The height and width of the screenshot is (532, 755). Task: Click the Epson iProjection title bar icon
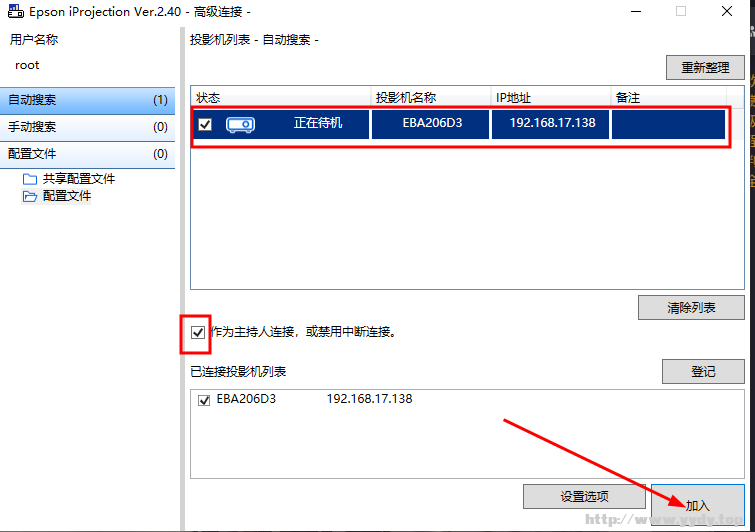coord(15,11)
